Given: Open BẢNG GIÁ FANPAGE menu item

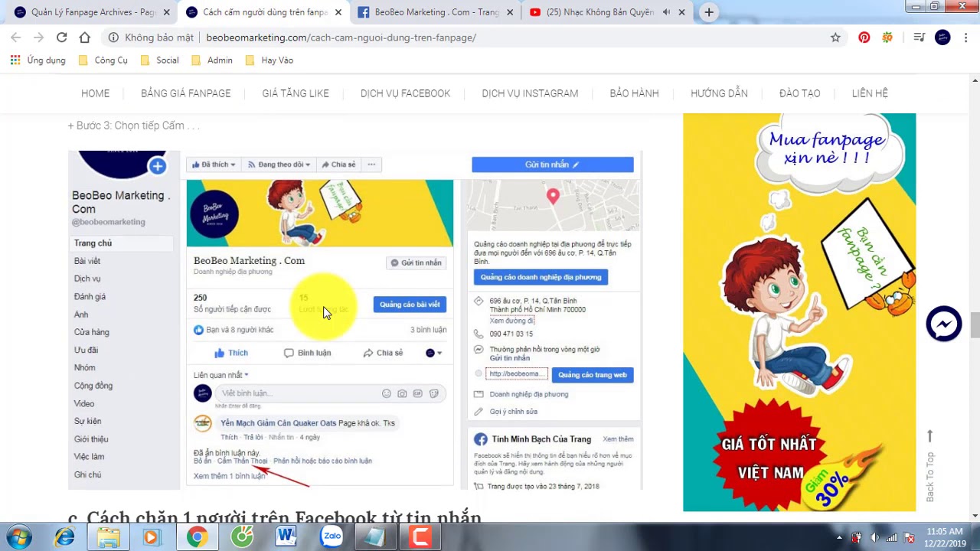Looking at the screenshot, I should coord(185,93).
